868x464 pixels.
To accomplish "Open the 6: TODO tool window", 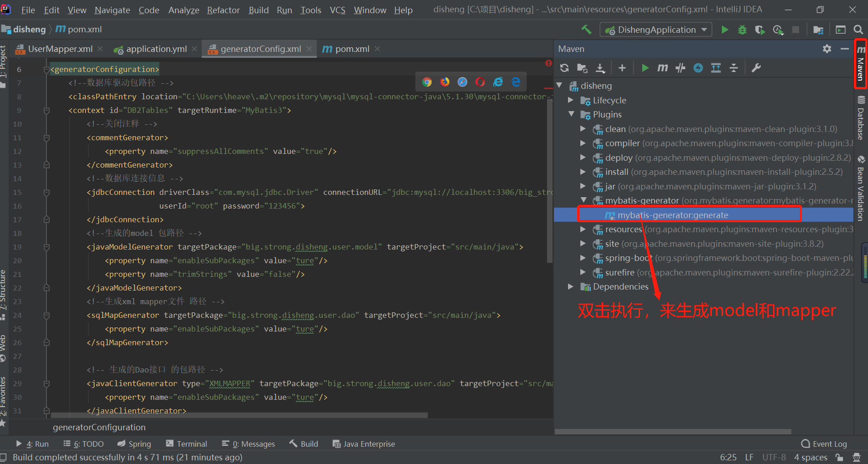I will tap(84, 444).
